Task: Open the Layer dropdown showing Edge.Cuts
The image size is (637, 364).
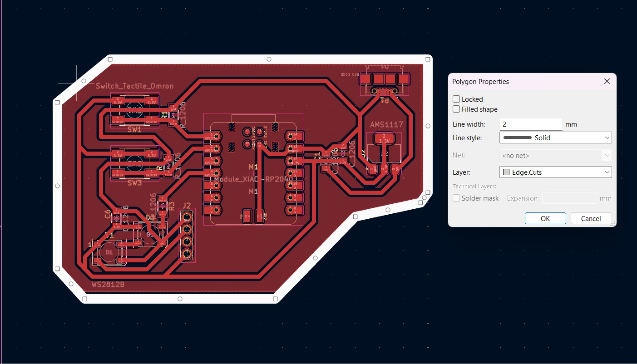Action: (x=555, y=172)
